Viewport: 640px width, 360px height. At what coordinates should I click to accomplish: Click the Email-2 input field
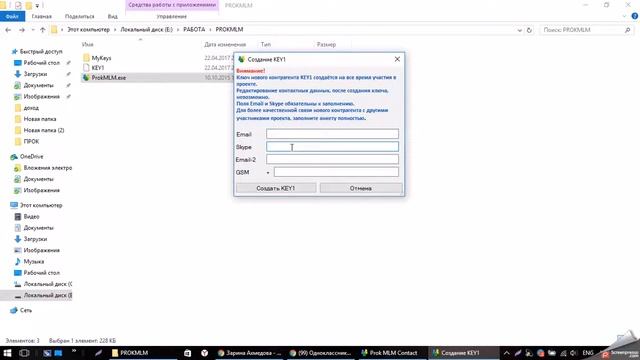332,159
